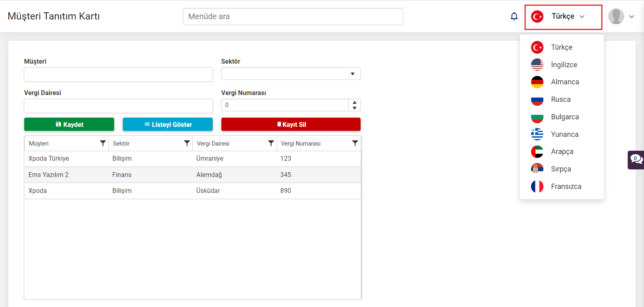Viewport: 644px width, 307px height.
Task: Filter the Sektör column
Action: coord(187,143)
